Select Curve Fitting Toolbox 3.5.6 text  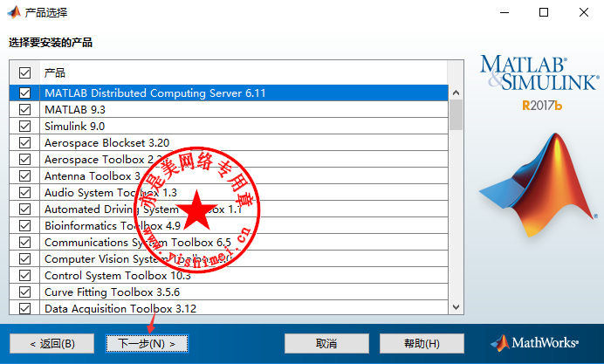[x=112, y=292]
